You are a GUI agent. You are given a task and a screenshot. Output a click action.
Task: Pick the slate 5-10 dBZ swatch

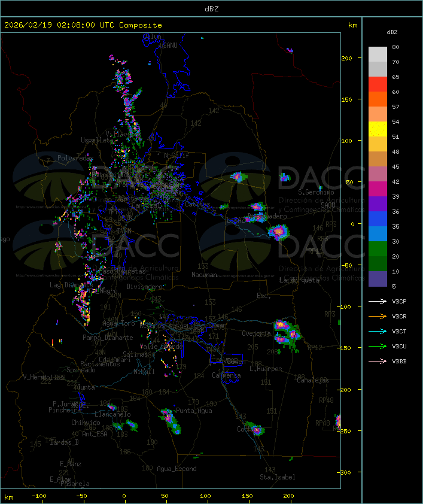click(x=378, y=279)
